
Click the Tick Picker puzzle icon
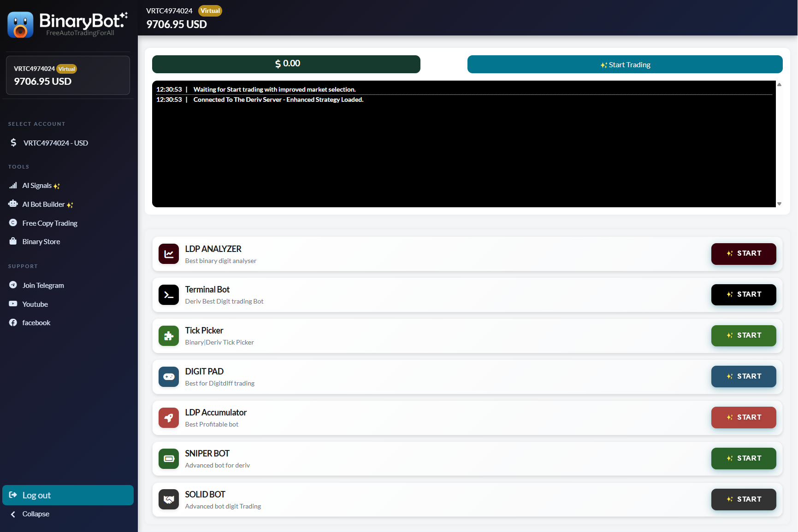169,336
